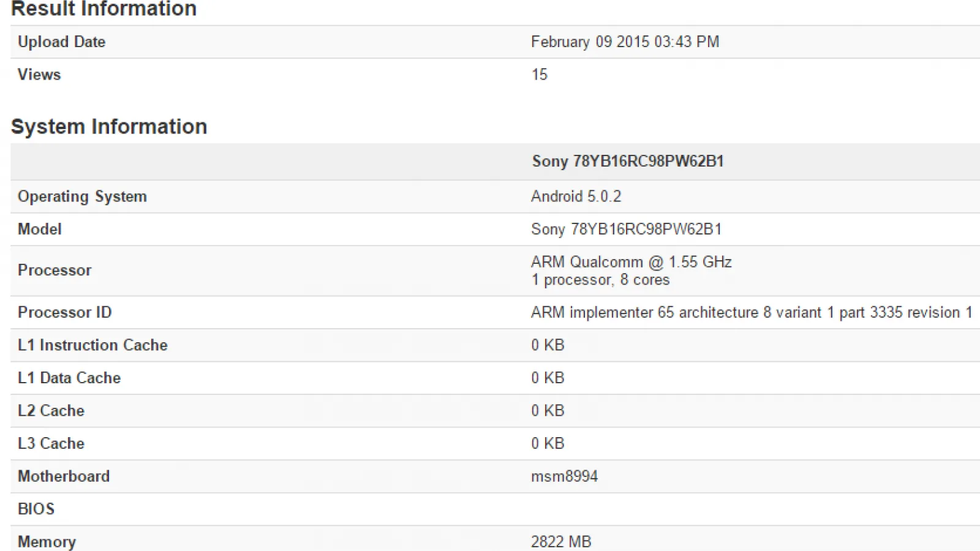Select the L1 Data Cache 0 KB value

548,378
